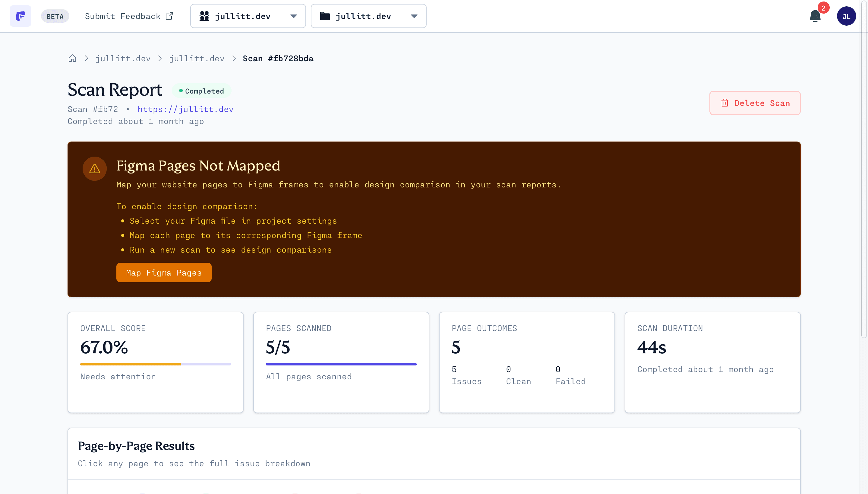Image resolution: width=868 pixels, height=494 pixels.
Task: Open the notifications bell
Action: click(x=815, y=16)
